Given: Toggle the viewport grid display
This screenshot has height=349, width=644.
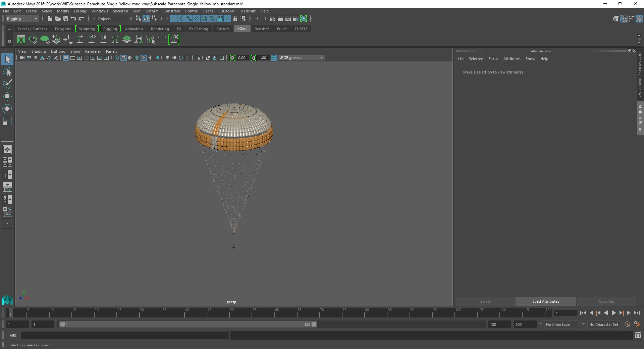Looking at the screenshot, I should click(66, 58).
